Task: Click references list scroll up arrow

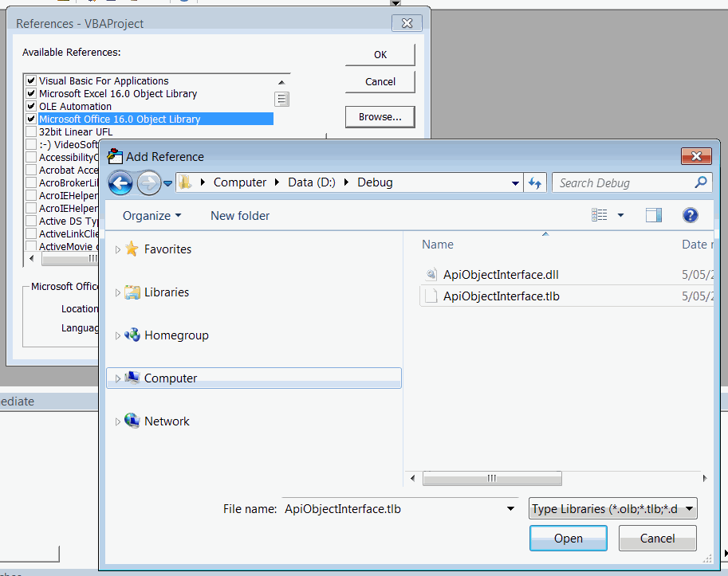Action: click(x=281, y=82)
